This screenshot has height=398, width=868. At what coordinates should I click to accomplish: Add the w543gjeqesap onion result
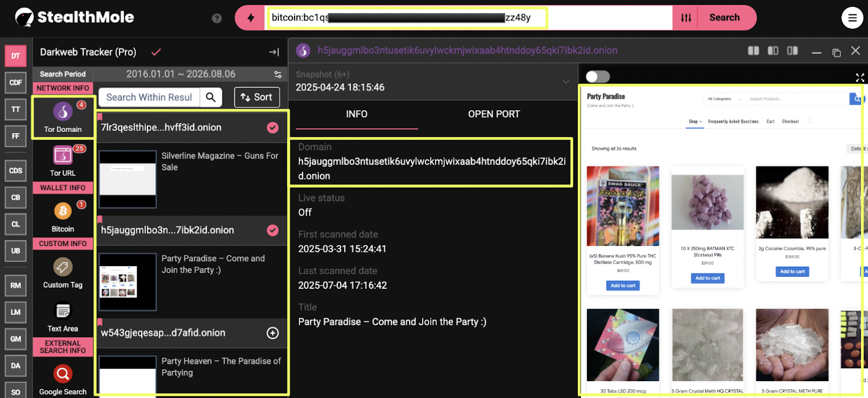coord(273,333)
